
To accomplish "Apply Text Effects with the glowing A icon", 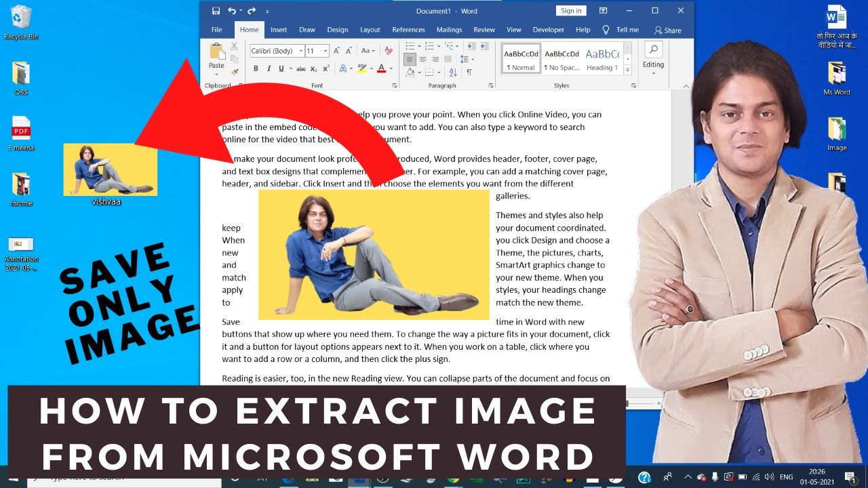I will pos(343,68).
